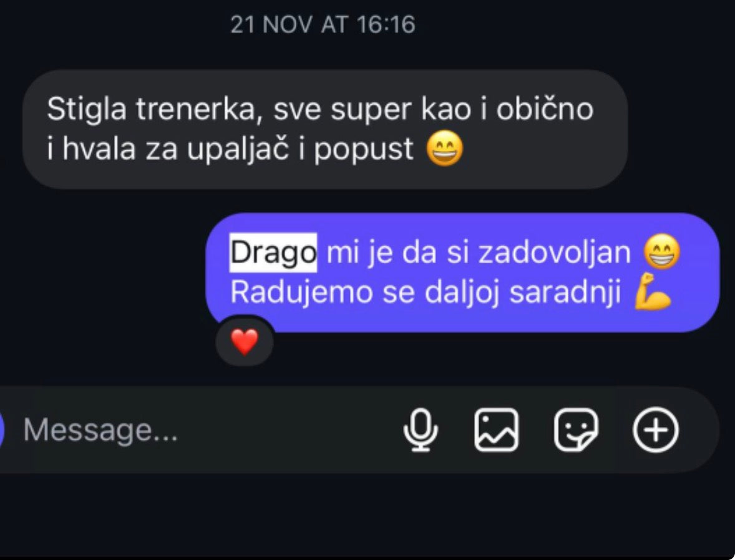The height and width of the screenshot is (560, 735).
Task: Click the highlighted word 'Drago'
Action: coord(273,253)
